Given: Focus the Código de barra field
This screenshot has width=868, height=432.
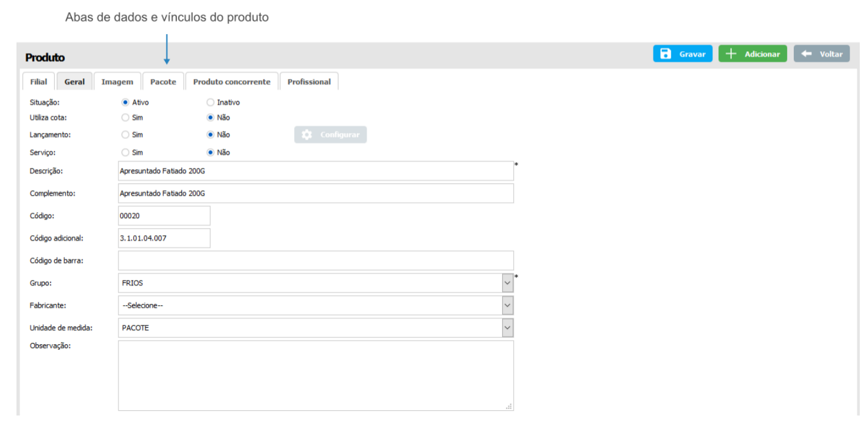Looking at the screenshot, I should coord(316,260).
